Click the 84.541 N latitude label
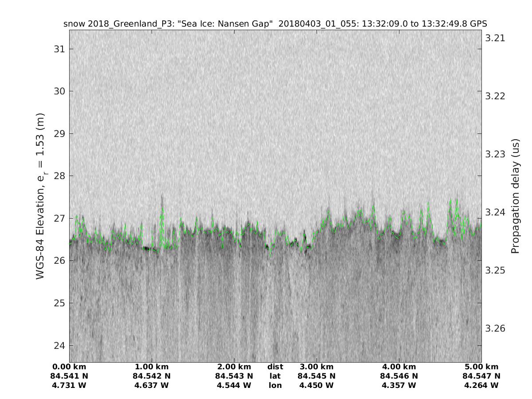532x399 pixels. tap(69, 376)
